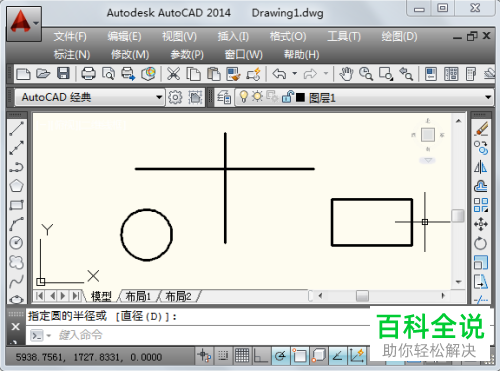
Task: Toggle Grid Display in status bar
Action: (x=242, y=356)
